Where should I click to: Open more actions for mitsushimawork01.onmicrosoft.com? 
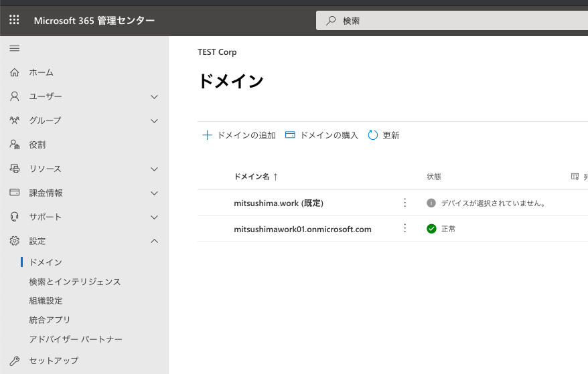pyautogui.click(x=405, y=229)
